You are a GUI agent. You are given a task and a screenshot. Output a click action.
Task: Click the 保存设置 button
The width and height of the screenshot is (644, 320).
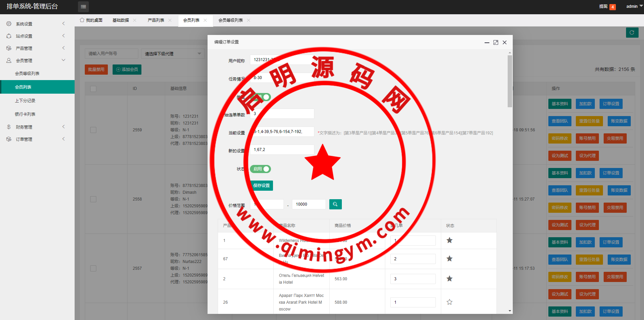click(x=261, y=186)
